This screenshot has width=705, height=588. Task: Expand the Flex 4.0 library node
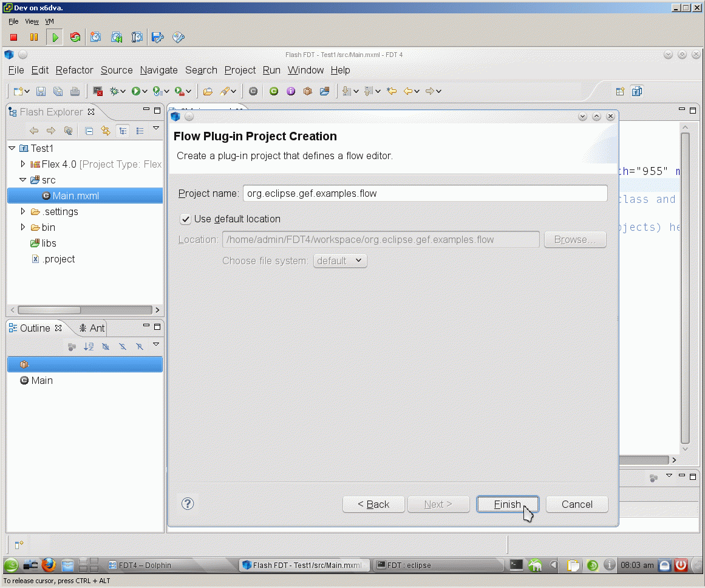[x=22, y=164]
